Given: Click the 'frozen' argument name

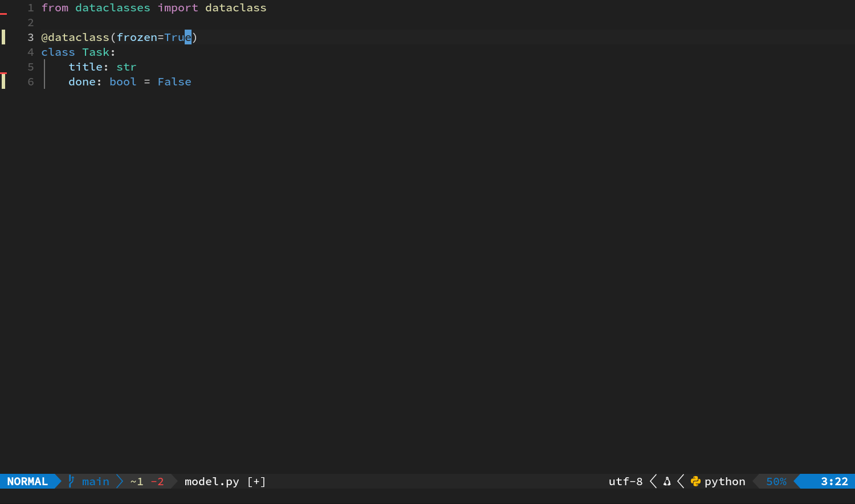Looking at the screenshot, I should tap(137, 38).
